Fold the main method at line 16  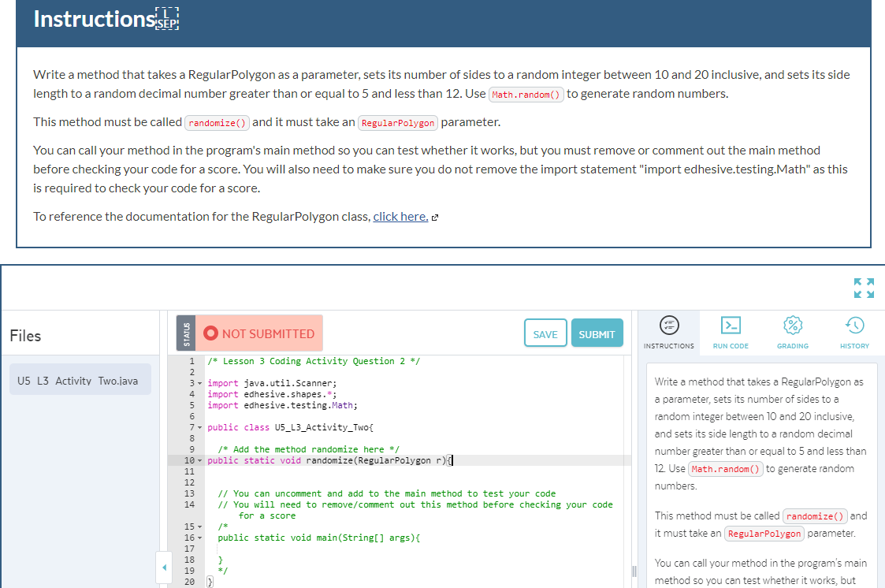coord(200,538)
